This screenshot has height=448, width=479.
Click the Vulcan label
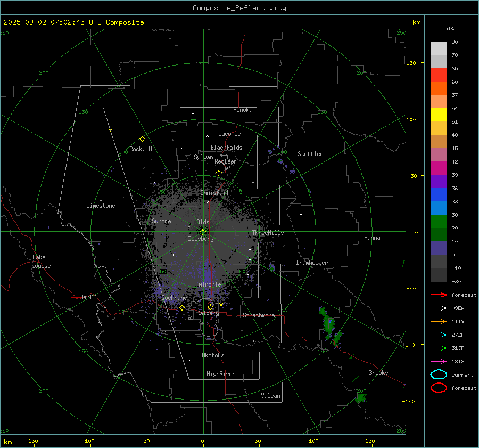click(x=270, y=396)
